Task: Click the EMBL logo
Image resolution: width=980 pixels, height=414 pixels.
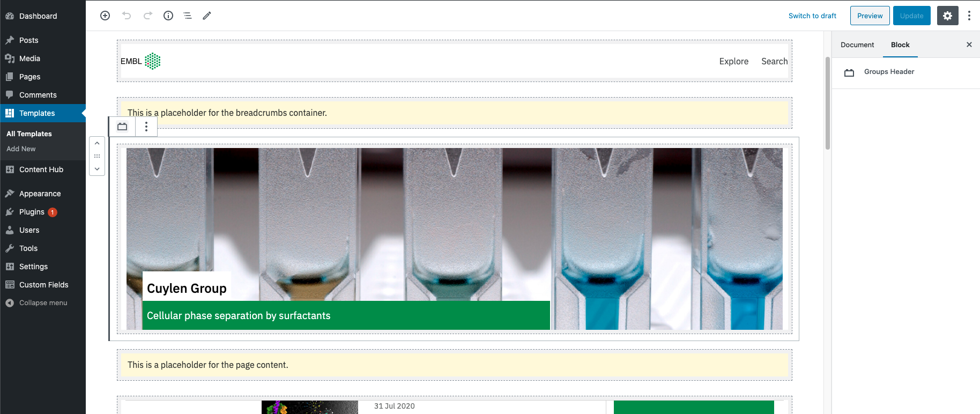Action: 140,61
